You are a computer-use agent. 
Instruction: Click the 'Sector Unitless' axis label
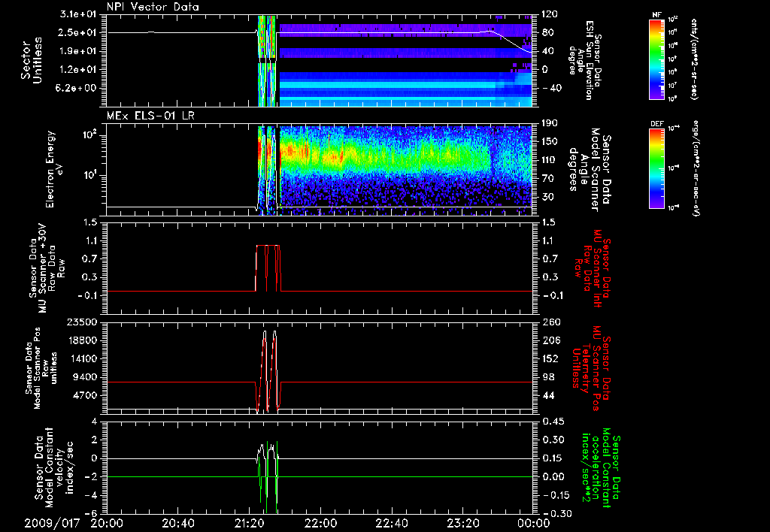click(32, 60)
